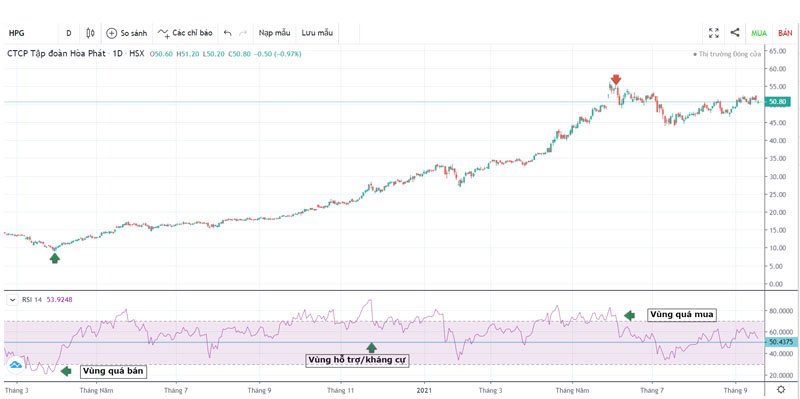
Task: Click the MUA buy button
Action: pyautogui.click(x=759, y=33)
